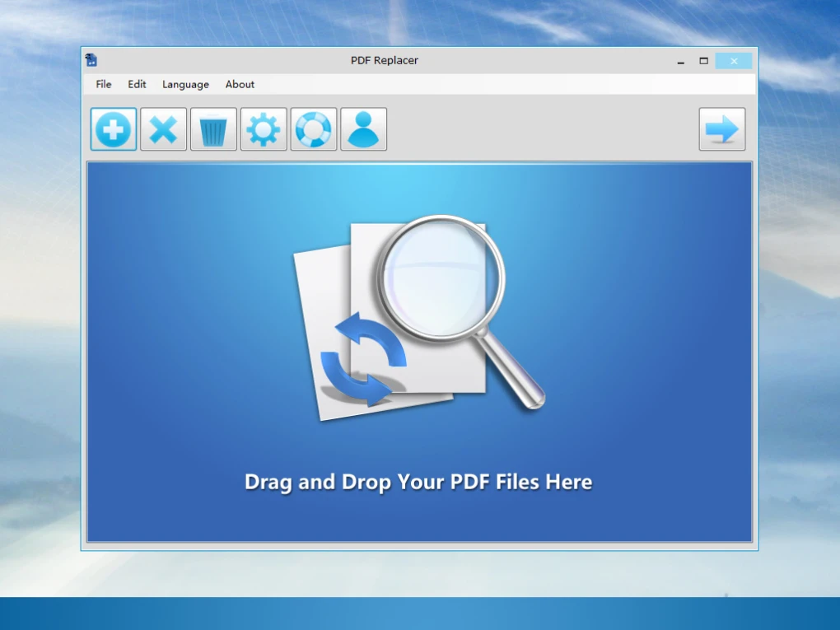Open the user account icon
Viewport: 840px width, 630px height.
click(364, 128)
